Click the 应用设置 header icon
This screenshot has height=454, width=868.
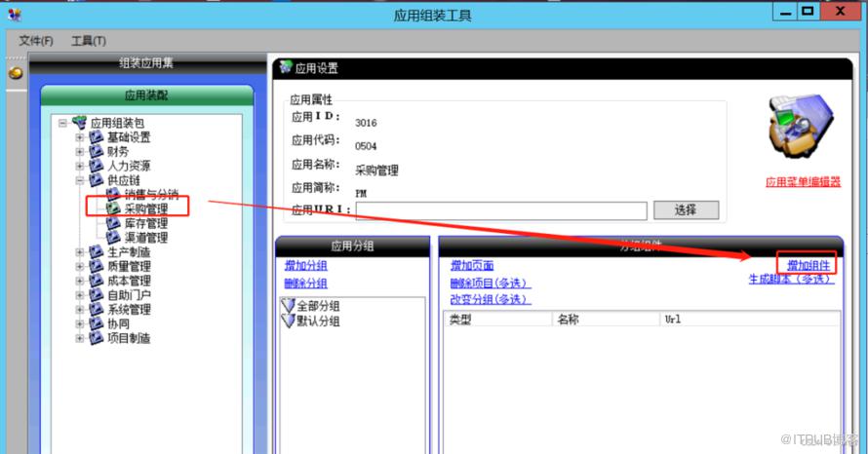[x=286, y=67]
